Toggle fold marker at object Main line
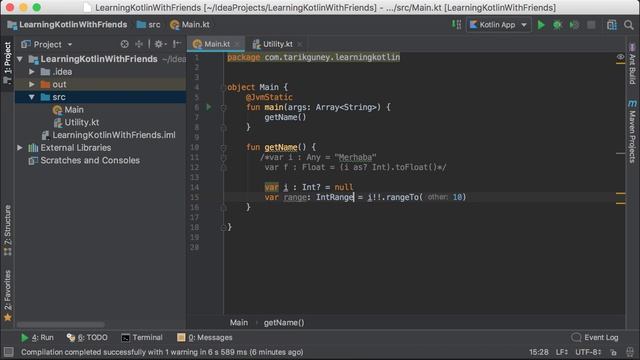Viewport: 640px width, 360px height. coord(223,87)
